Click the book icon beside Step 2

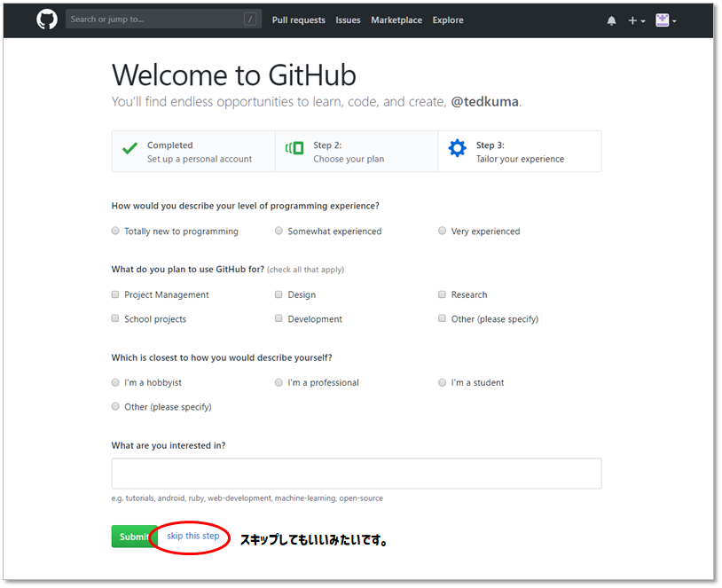coord(294,148)
